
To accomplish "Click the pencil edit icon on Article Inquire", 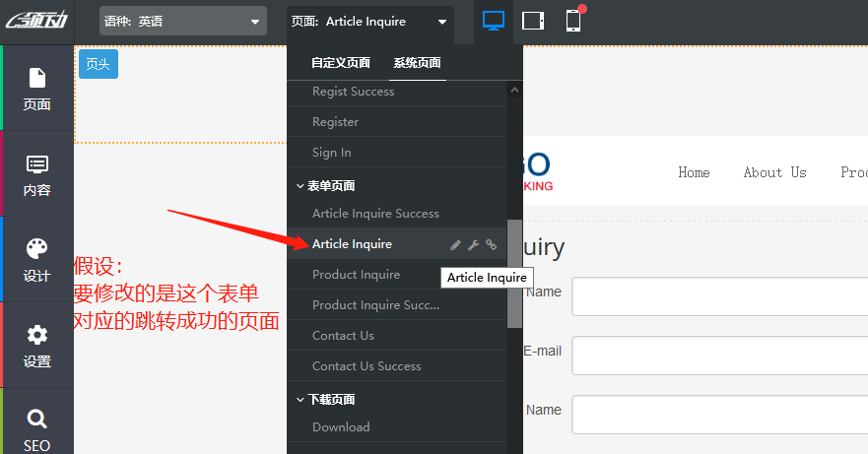I will [455, 244].
